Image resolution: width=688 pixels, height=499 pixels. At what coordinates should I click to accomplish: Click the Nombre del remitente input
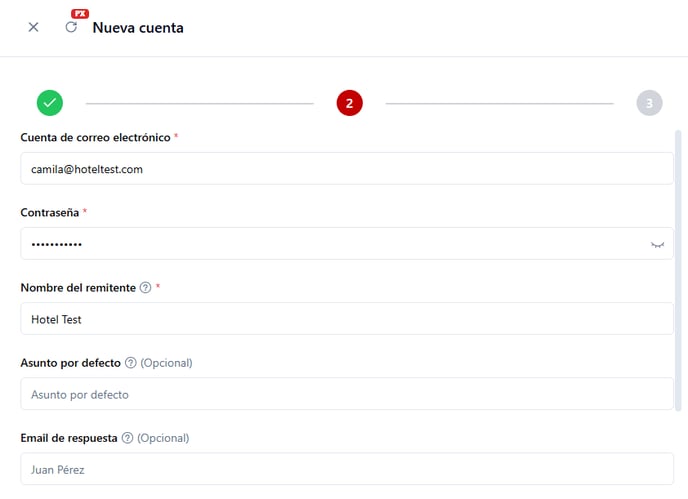[346, 319]
